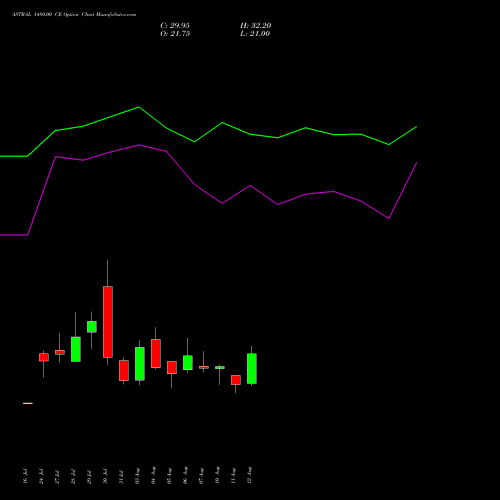Select the close value C: 29.95
Image resolution: width=500 pixels, height=500 pixels.
(175, 26)
